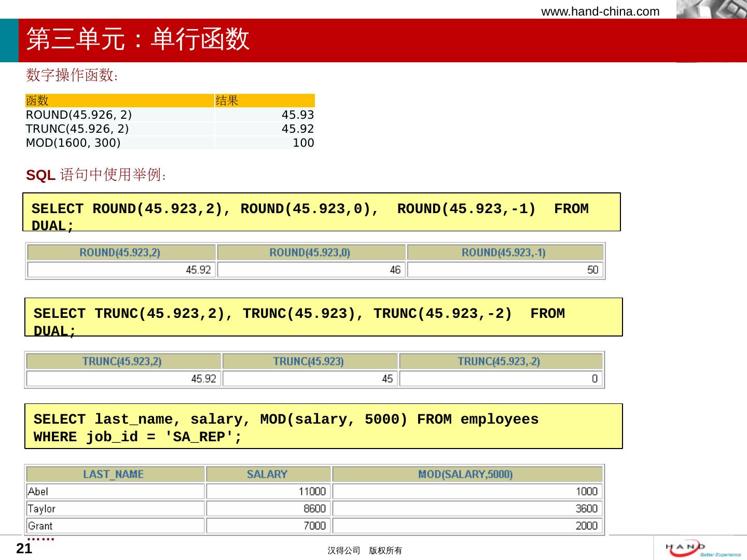Select the 函数 table header cell
747x560 pixels.
pyautogui.click(x=119, y=101)
